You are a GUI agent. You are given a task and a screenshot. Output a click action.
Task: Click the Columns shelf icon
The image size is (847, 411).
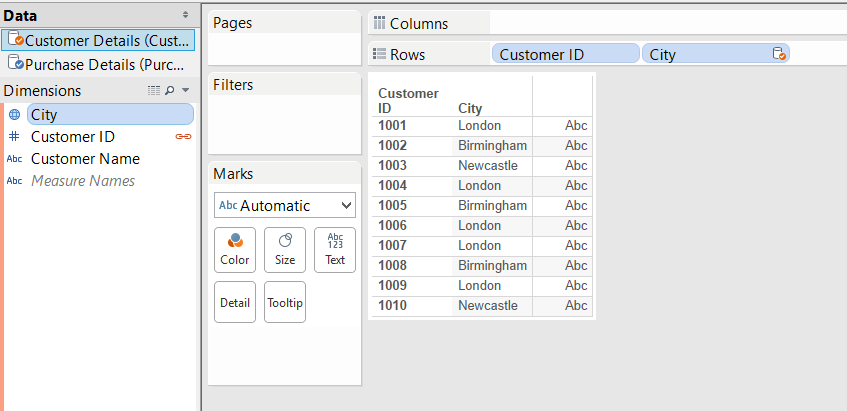(379, 23)
